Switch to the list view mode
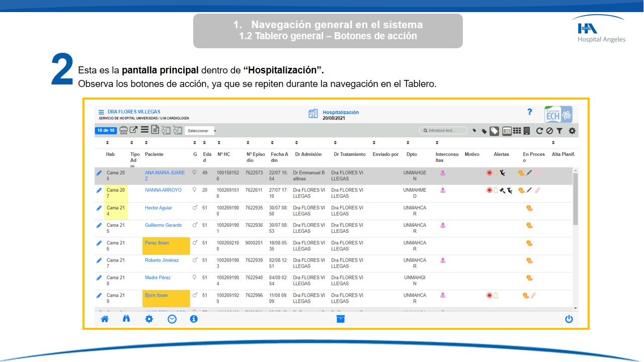The width and height of the screenshot is (644, 362). (x=507, y=131)
